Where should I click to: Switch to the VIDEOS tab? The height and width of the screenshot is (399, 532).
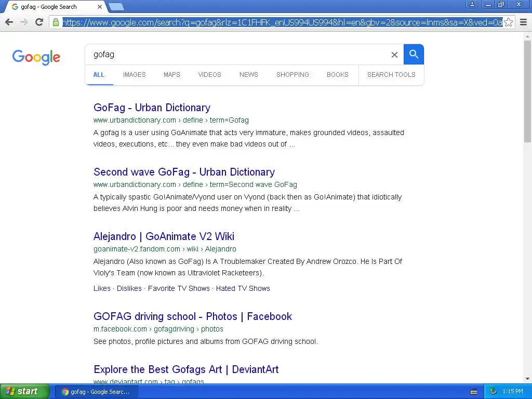(x=210, y=75)
